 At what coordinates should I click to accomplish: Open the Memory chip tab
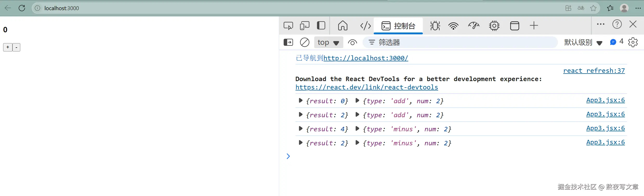click(x=494, y=26)
